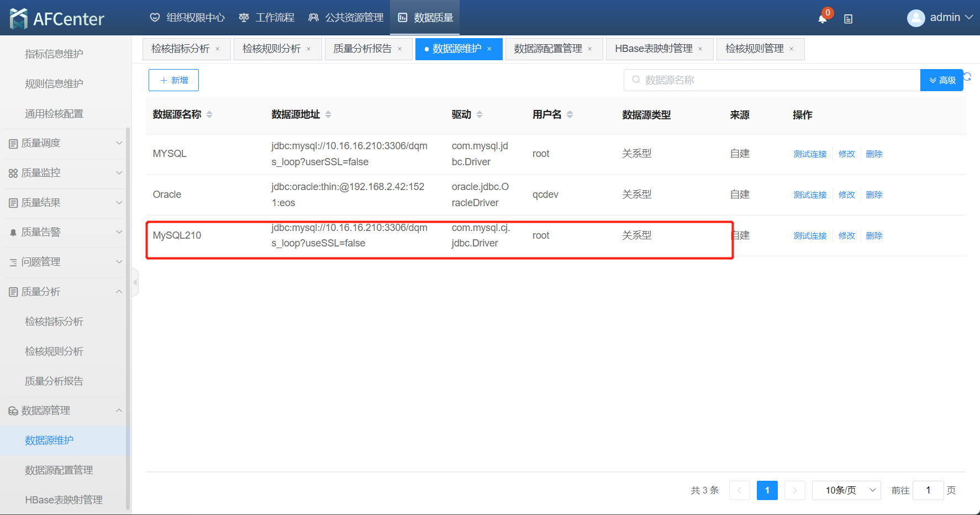Open 组织权限中心 in the top menu

pyautogui.click(x=187, y=18)
